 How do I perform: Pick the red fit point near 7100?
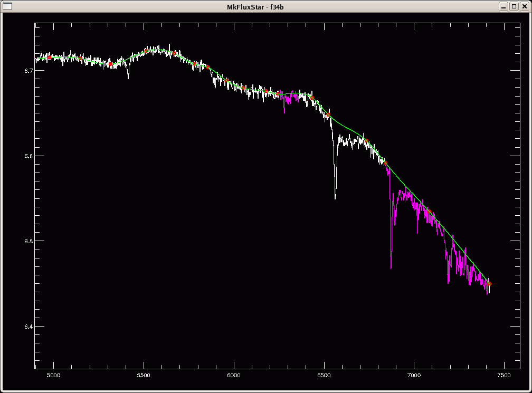click(429, 212)
